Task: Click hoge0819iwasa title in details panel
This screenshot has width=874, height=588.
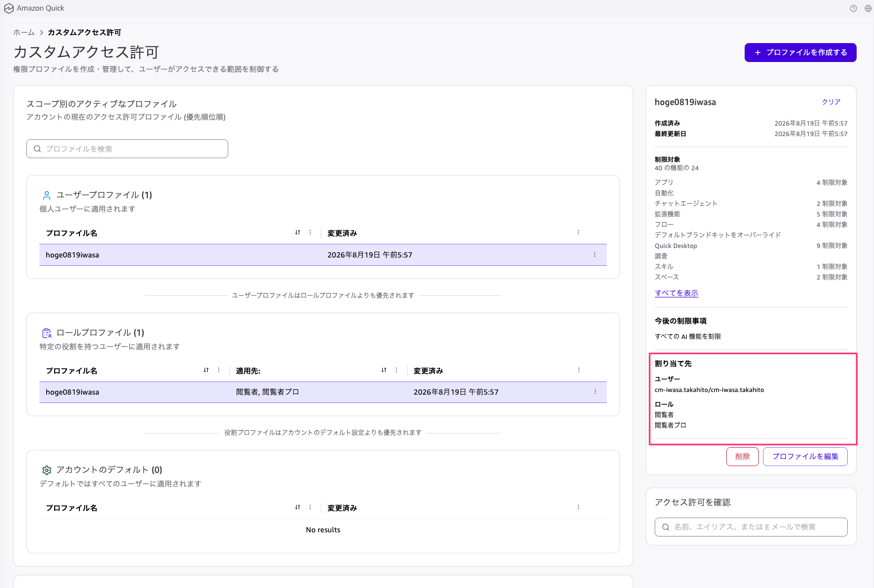Action: (x=685, y=102)
